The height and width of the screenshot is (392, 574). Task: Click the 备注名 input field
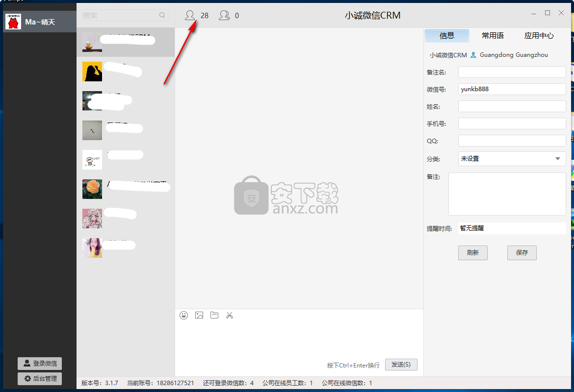coord(512,72)
